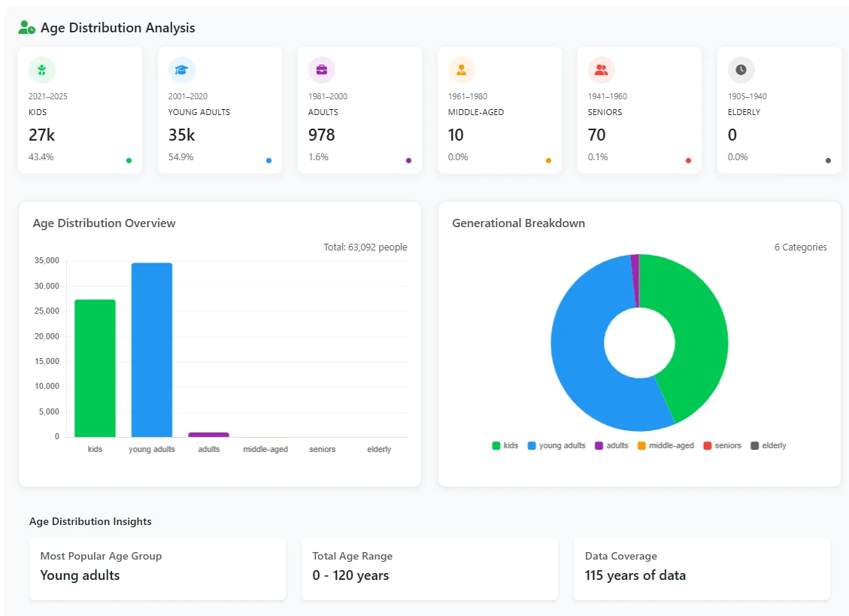Click the green kids bar in chart

pyautogui.click(x=95, y=369)
